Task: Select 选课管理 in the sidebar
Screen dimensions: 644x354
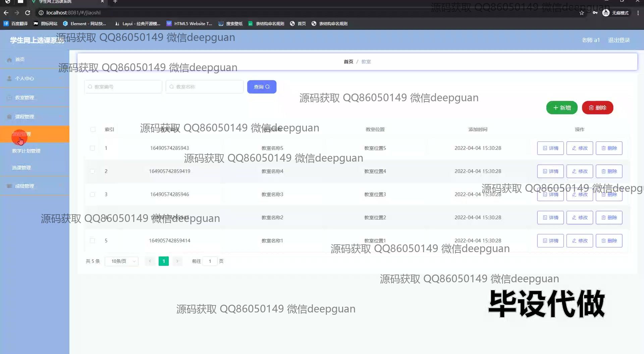Action: (21, 168)
